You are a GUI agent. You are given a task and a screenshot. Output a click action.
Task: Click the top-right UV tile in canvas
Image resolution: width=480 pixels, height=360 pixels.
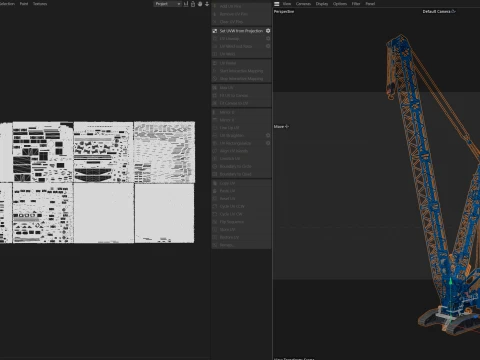[x=164, y=152]
